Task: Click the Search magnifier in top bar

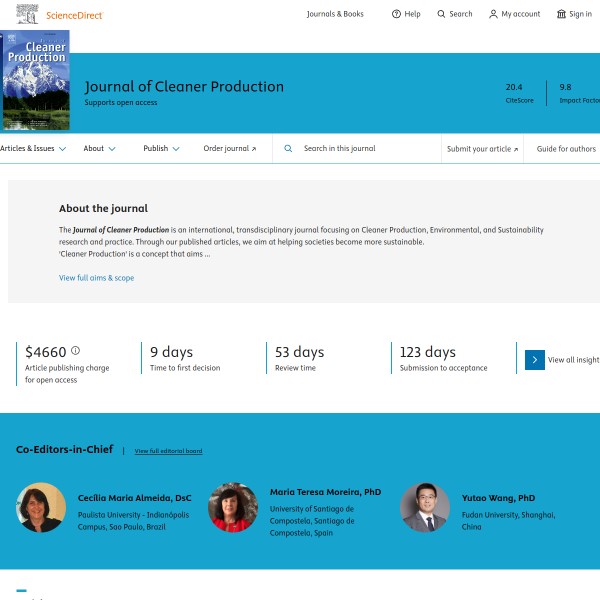Action: pos(442,14)
